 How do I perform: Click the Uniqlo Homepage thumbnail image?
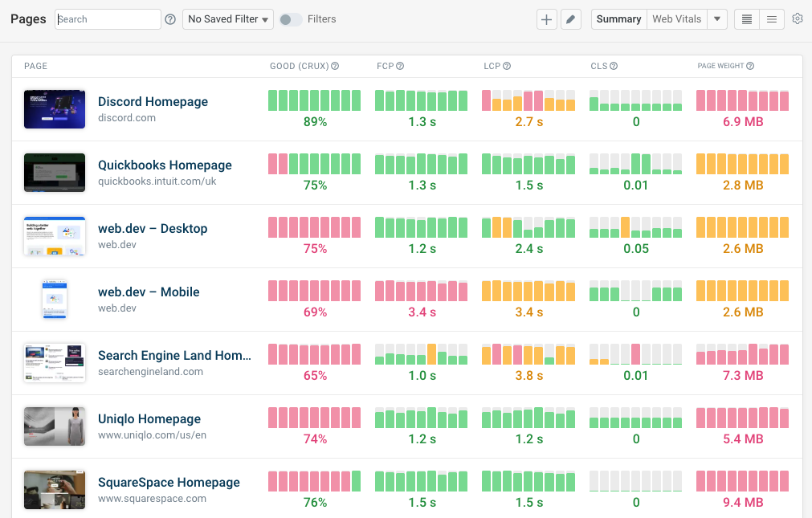54,426
